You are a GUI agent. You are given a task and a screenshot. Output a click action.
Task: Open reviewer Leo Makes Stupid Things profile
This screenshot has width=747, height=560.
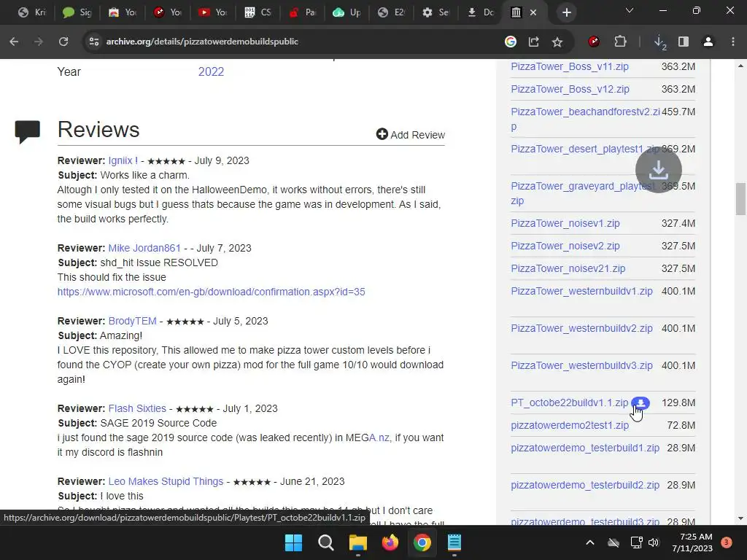(166, 481)
